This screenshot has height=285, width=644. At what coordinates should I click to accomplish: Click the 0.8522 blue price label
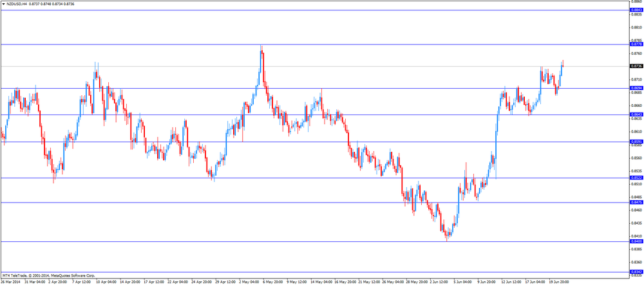coord(636,178)
